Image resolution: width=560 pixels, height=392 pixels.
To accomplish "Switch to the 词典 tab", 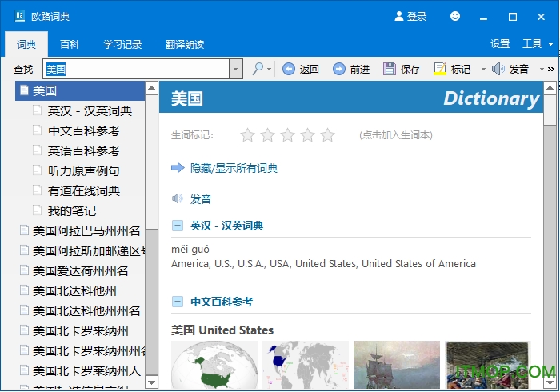I will (x=26, y=44).
